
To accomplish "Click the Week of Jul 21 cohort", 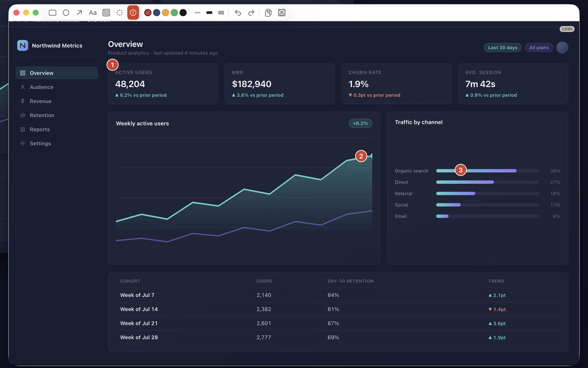I will pos(139,323).
